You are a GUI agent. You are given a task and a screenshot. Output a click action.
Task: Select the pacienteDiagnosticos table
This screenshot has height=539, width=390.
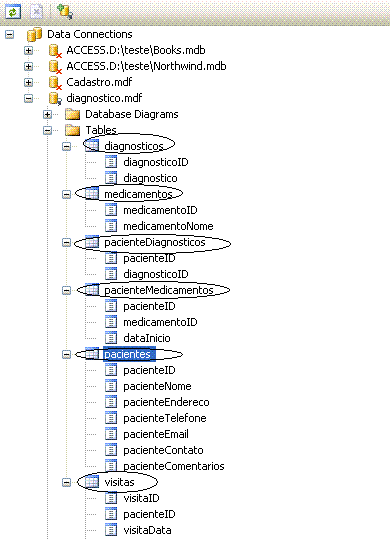155,242
